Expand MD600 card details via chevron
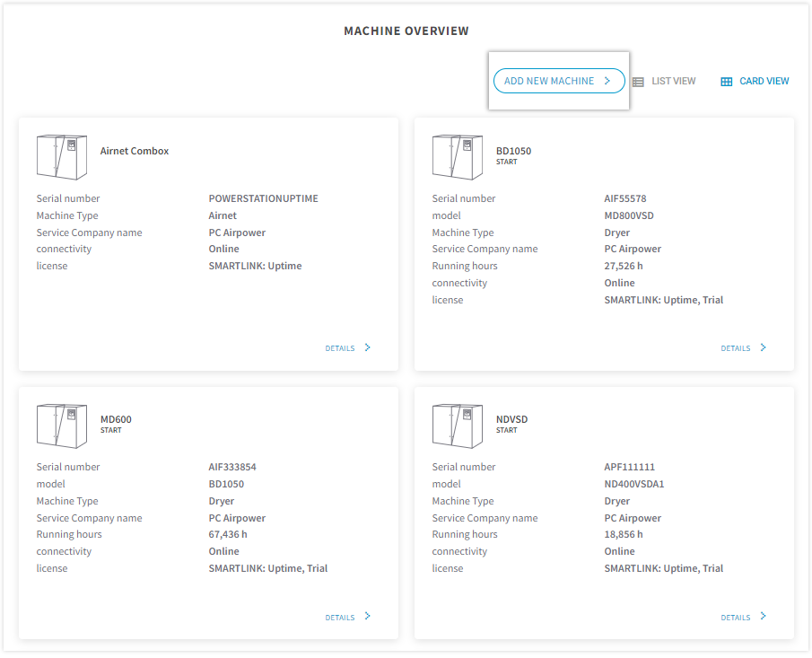 366,617
